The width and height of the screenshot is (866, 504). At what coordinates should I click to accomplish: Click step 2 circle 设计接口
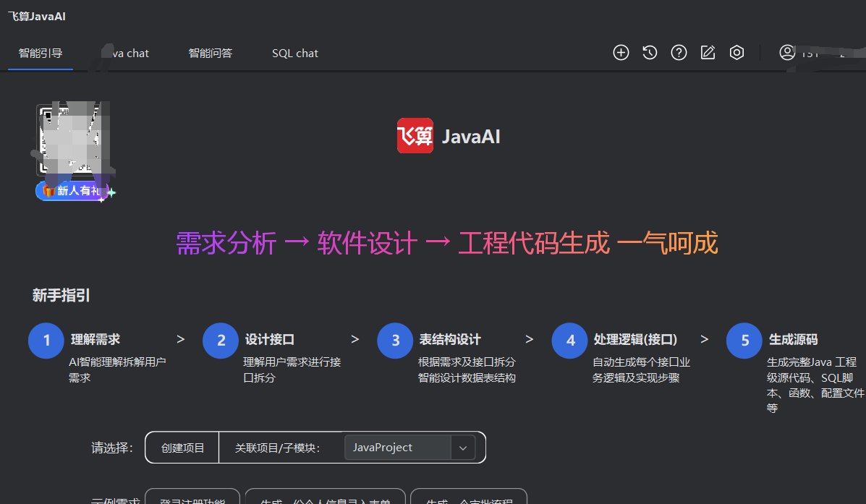click(x=221, y=341)
